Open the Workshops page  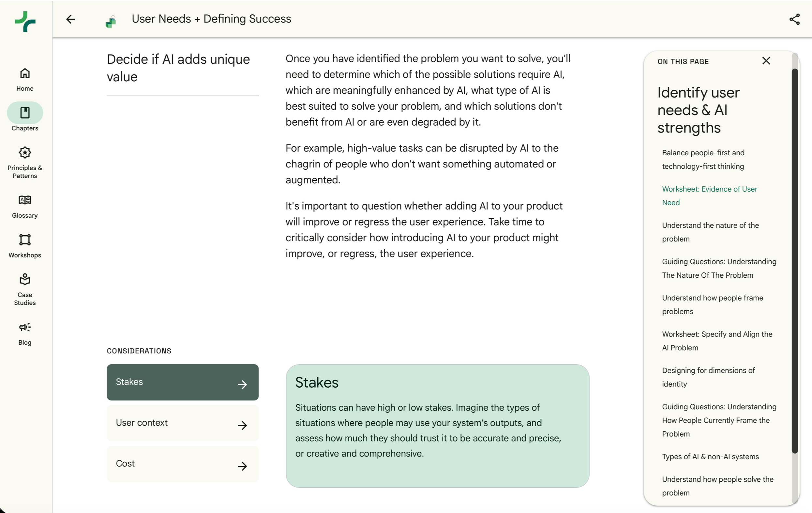25,246
